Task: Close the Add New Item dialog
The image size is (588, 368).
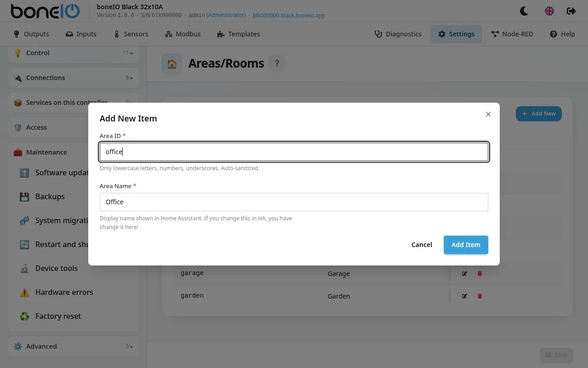Action: (x=488, y=114)
